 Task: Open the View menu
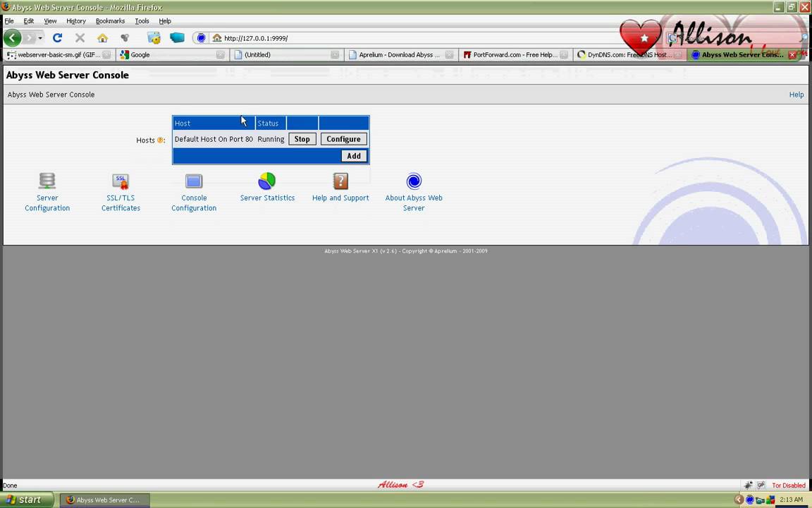point(50,20)
